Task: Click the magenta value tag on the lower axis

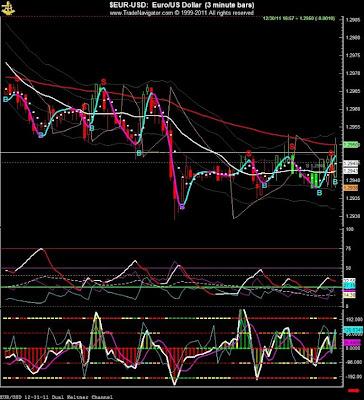Action: click(x=351, y=342)
